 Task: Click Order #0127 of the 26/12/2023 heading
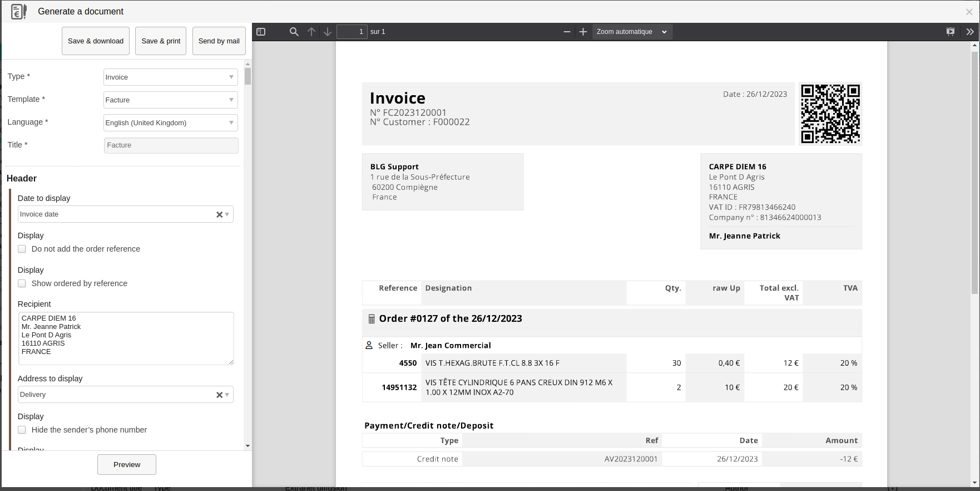click(x=451, y=318)
